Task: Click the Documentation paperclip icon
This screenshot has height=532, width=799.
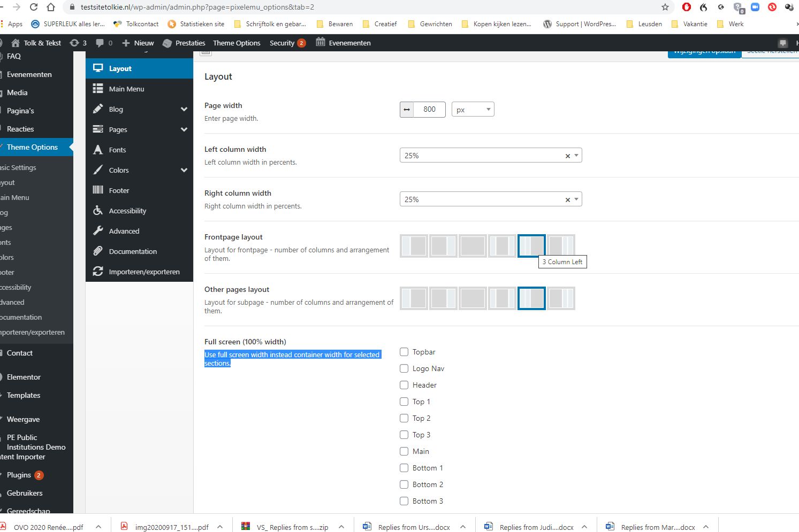Action: (98, 251)
